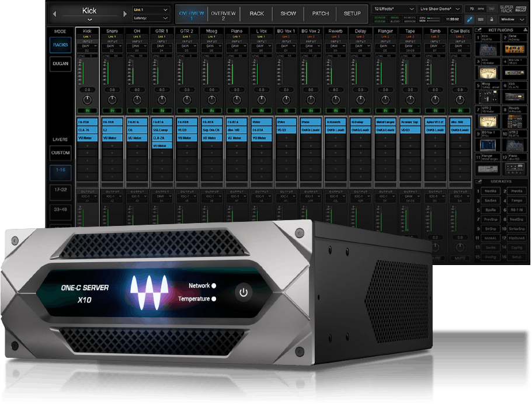Click the Tempo user key
This screenshot has height=404, width=532.
pos(516,200)
